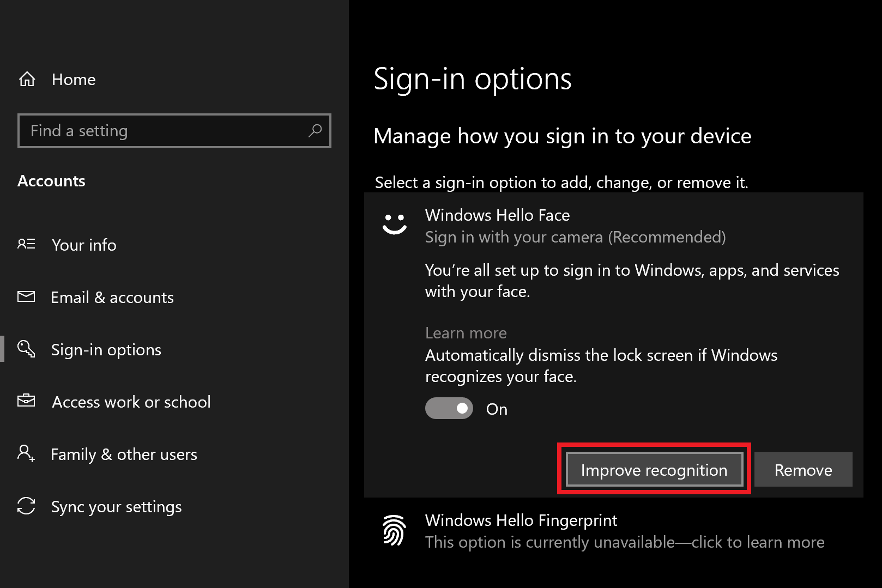Open the Learn more link
The image size is (882, 588).
pyautogui.click(x=466, y=333)
